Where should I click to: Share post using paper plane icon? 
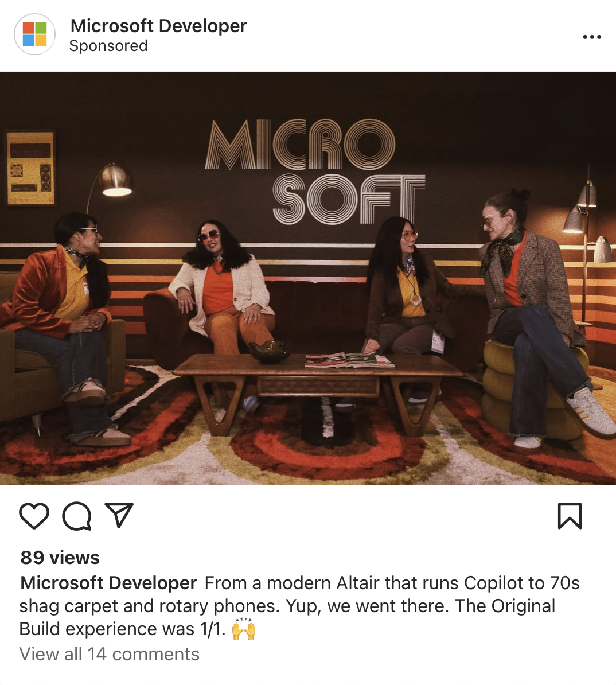tap(119, 515)
